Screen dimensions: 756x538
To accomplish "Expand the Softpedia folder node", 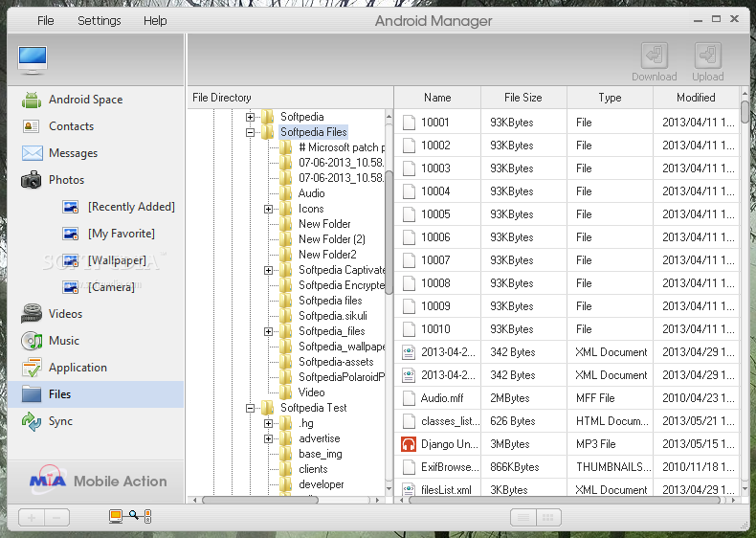I will (250, 117).
